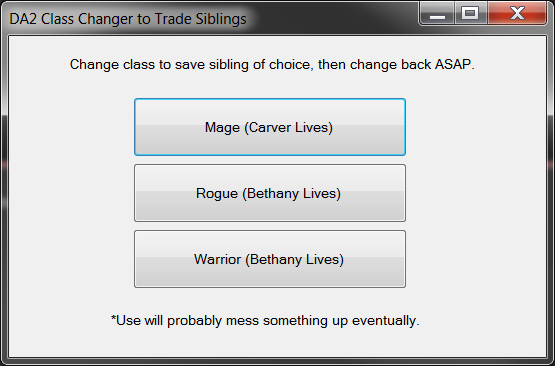This screenshot has height=366, width=555.
Task: Pick the middle Rogue class button
Action: 270,193
